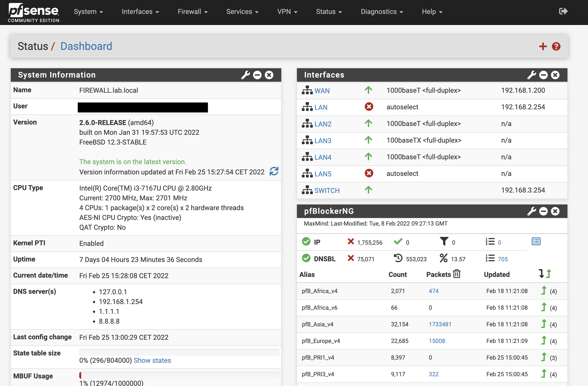Close the System Information widget
Image resolution: width=588 pixels, height=386 pixels.
pyautogui.click(x=269, y=75)
